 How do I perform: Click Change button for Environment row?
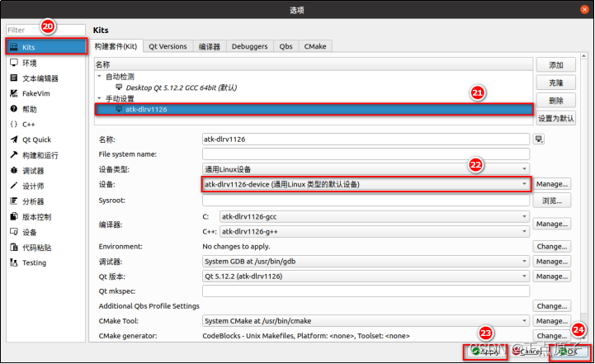point(552,247)
